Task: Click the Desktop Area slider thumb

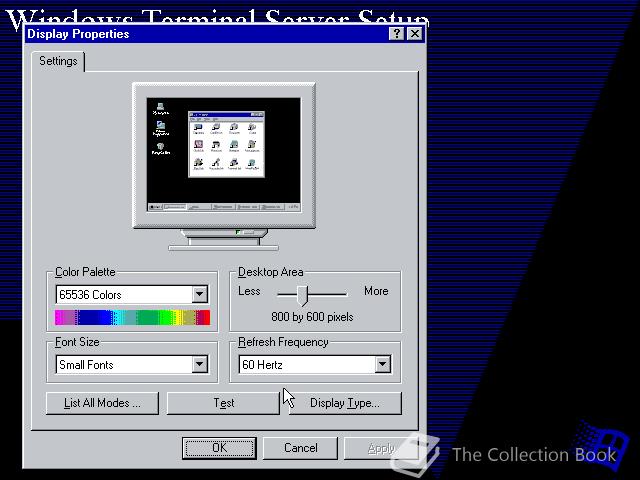Action: (x=302, y=296)
